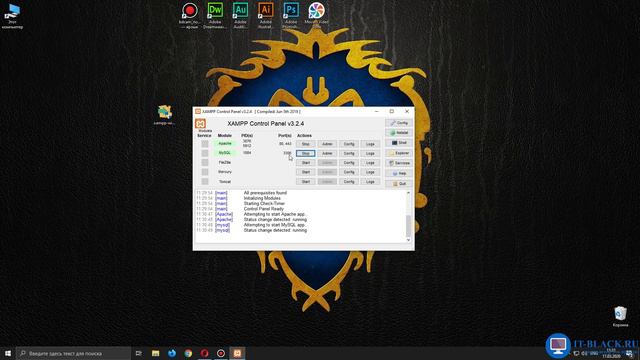This screenshot has height=360, width=640.
Task: Open the Movavi Video desktop shortcut
Action: click(x=316, y=15)
